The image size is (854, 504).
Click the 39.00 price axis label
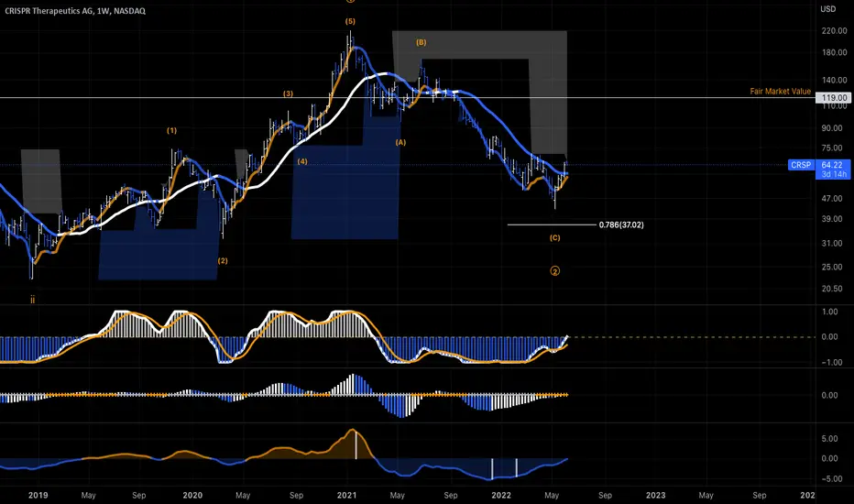832,219
